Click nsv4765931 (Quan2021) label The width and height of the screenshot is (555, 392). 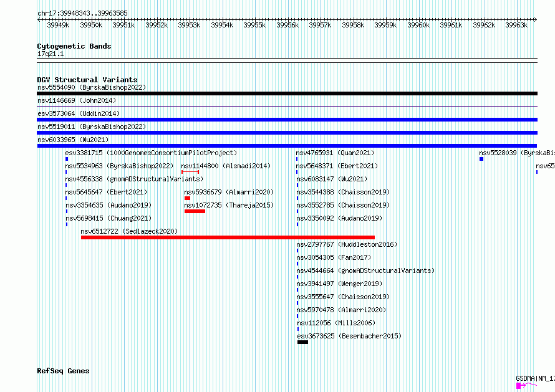point(335,153)
